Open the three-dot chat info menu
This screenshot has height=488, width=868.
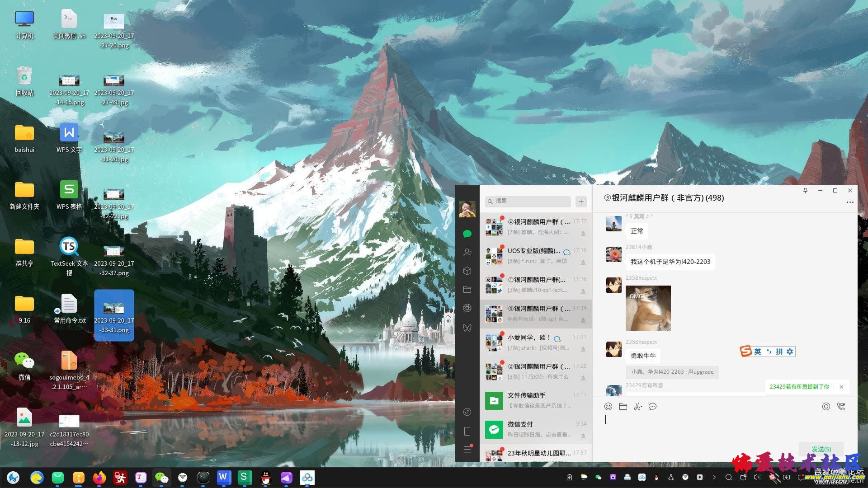849,202
